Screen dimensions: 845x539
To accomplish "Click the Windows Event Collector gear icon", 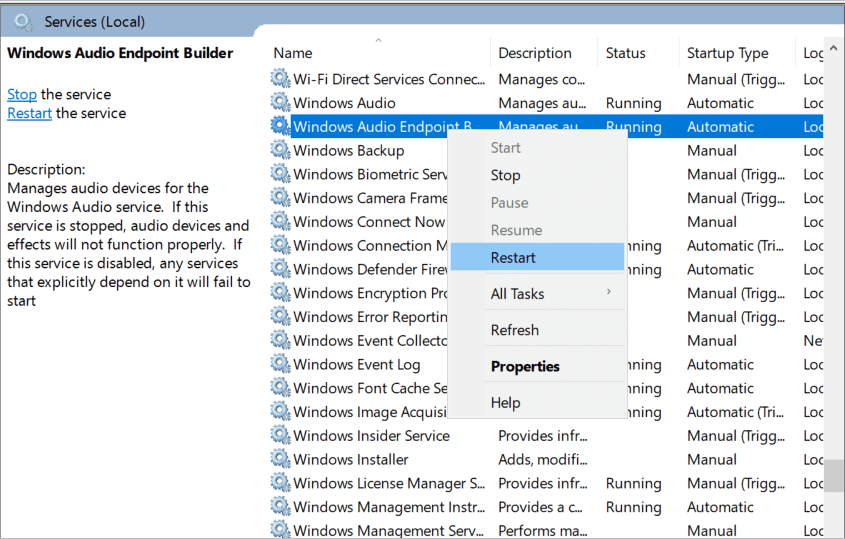I will (x=280, y=340).
